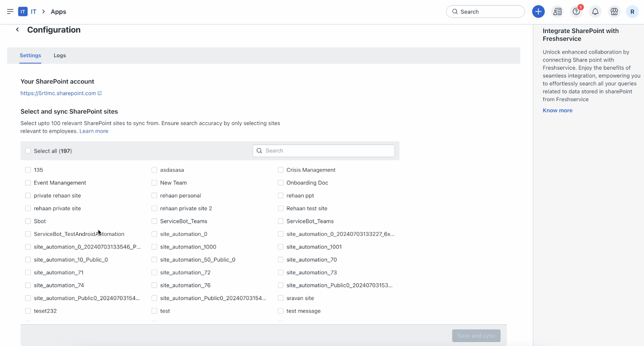Check the site_automation_50_Public_0 checkbox

pyautogui.click(x=154, y=260)
